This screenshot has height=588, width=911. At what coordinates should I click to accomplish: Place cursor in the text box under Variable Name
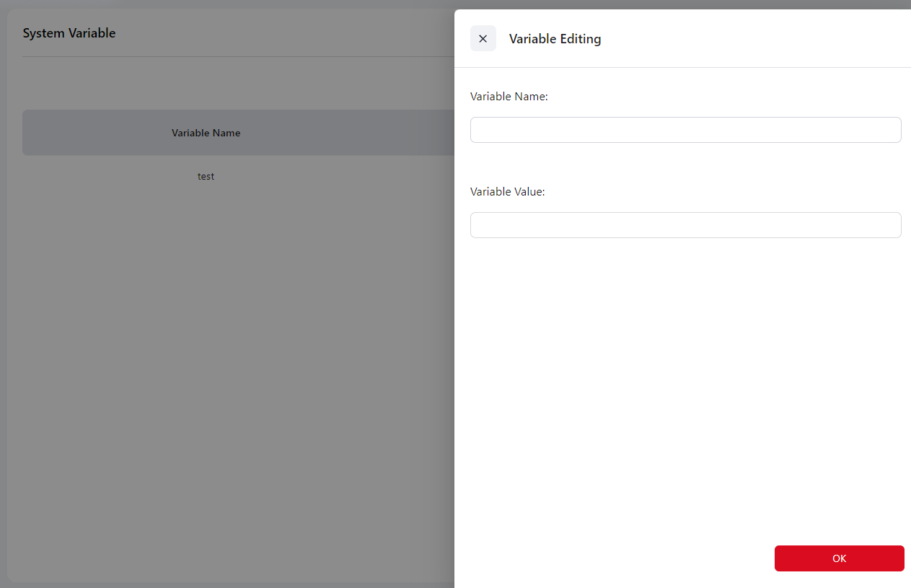(685, 130)
